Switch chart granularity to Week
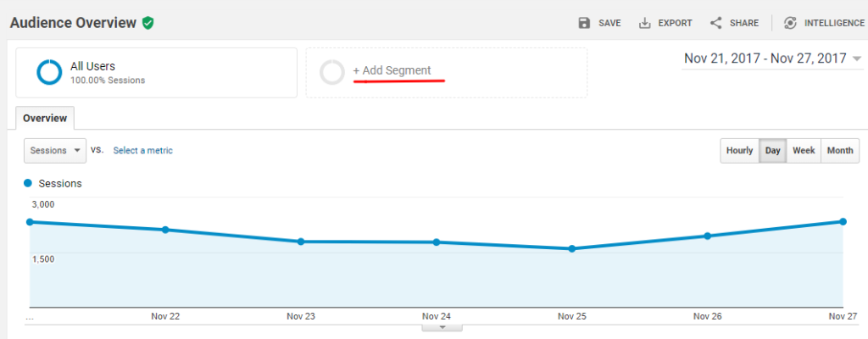The image size is (868, 339). [x=804, y=151]
